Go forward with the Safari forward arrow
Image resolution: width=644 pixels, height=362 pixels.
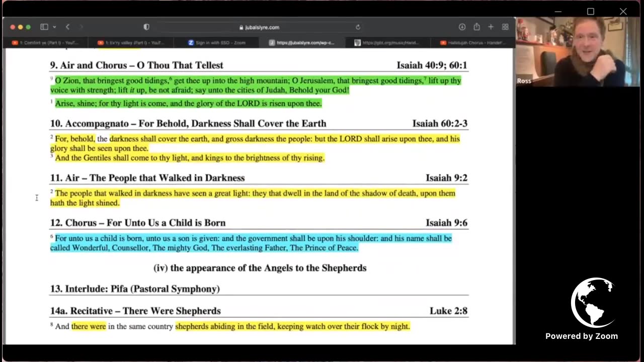click(82, 27)
